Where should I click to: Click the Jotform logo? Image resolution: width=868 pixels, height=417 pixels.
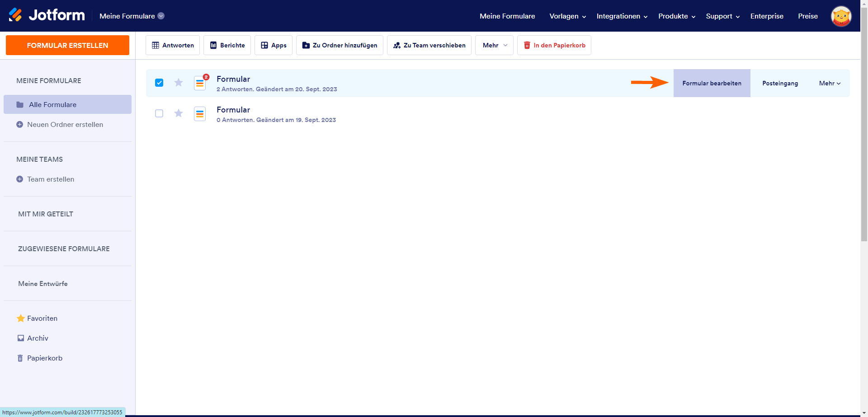(x=47, y=15)
